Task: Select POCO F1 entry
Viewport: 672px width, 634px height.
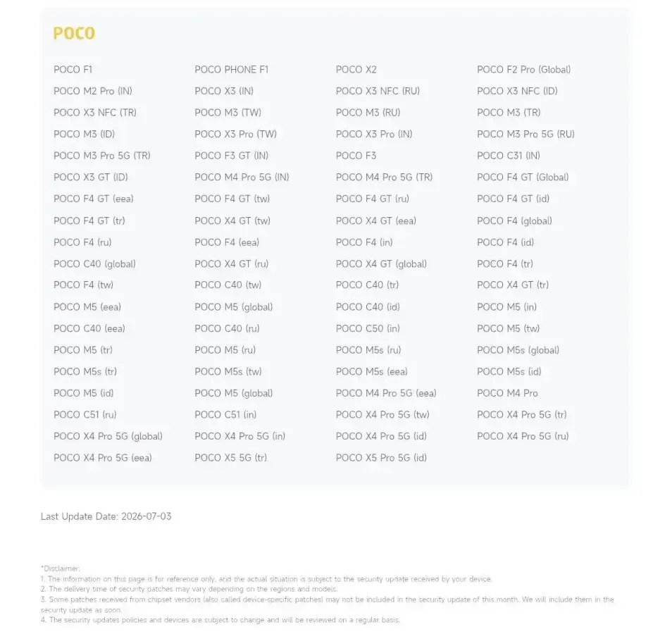Action: [73, 70]
